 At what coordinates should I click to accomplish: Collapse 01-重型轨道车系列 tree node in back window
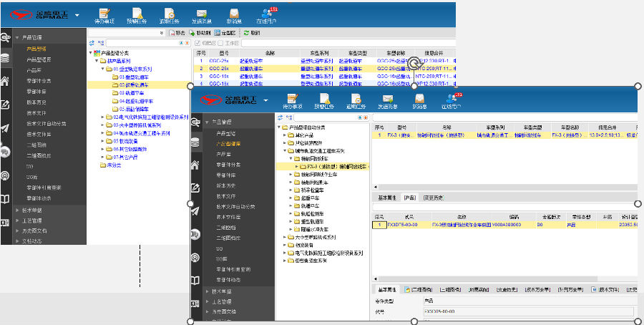103,69
